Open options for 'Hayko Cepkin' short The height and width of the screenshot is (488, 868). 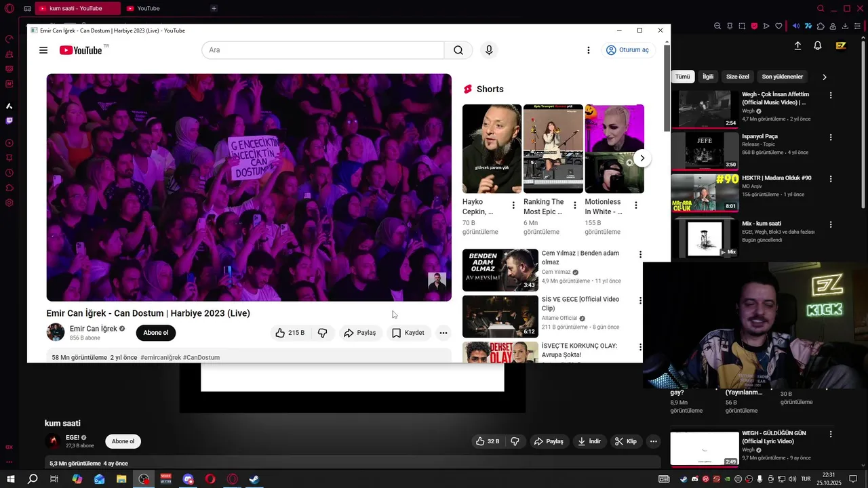click(513, 205)
